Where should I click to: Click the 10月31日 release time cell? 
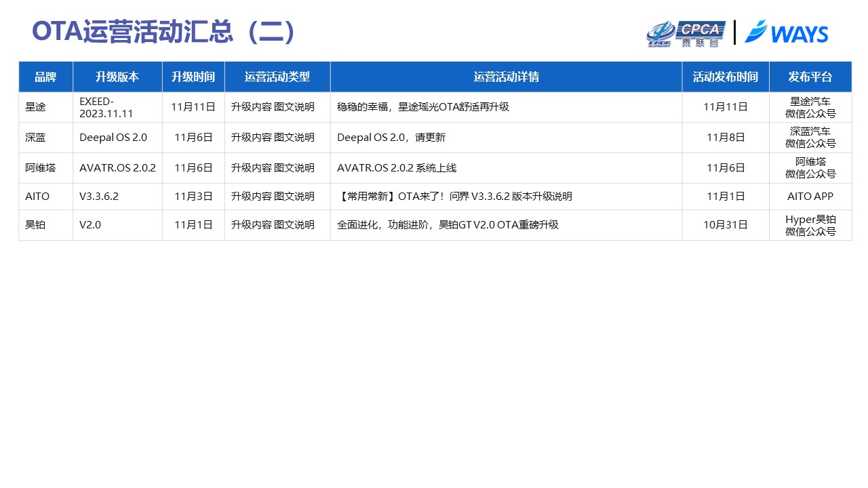726,225
